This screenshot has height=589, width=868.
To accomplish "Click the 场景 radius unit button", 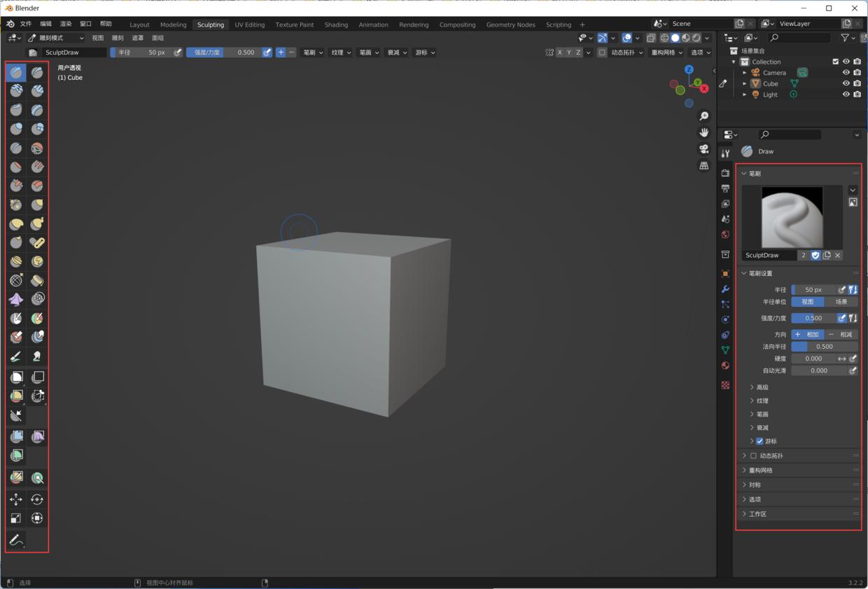I will pos(841,301).
